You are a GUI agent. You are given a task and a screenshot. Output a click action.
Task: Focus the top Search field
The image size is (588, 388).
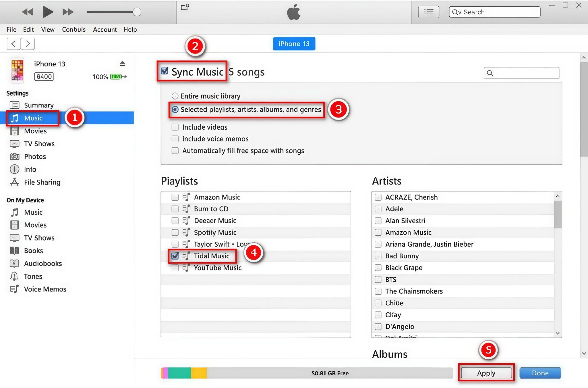coord(495,12)
